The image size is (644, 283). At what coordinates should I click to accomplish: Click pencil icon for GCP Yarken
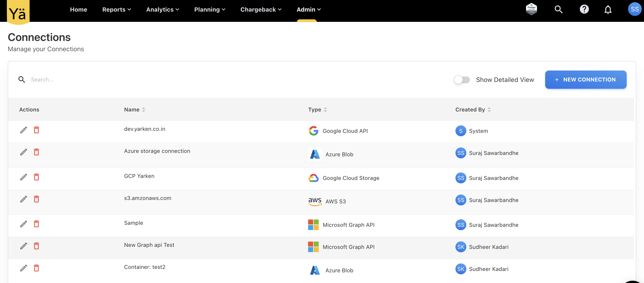(23, 177)
